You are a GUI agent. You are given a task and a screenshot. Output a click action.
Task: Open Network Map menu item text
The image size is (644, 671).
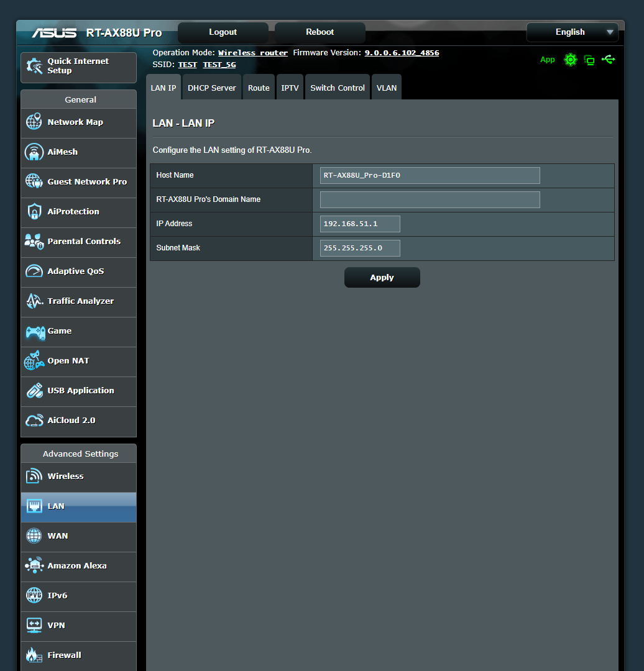[75, 122]
